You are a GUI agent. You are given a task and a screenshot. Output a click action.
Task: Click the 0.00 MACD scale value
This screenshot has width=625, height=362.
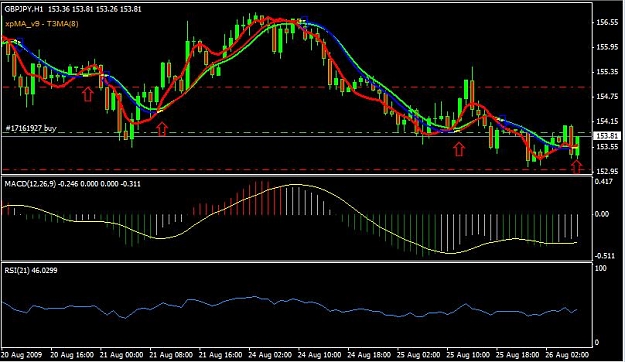click(602, 214)
